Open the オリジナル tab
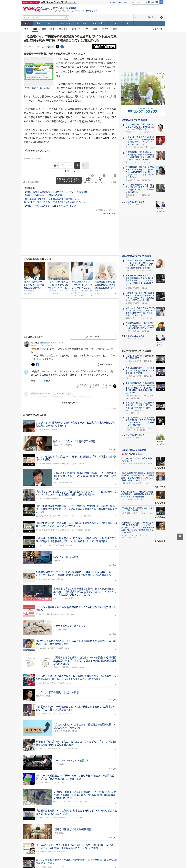Image resolution: width=186 pixels, height=868 pixels. (x=81, y=24)
